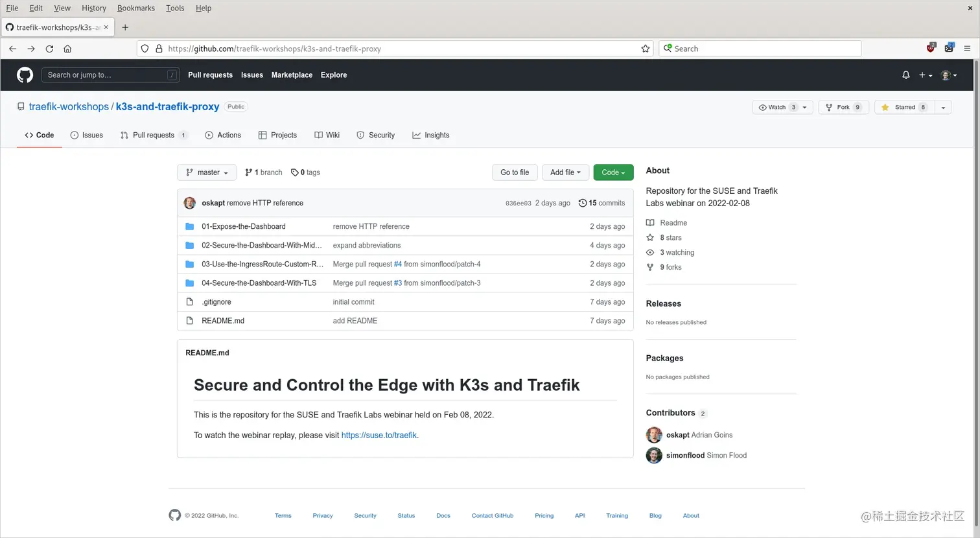Click the Firefox Search box
The width and height of the screenshot is (980, 538).
[x=760, y=49]
